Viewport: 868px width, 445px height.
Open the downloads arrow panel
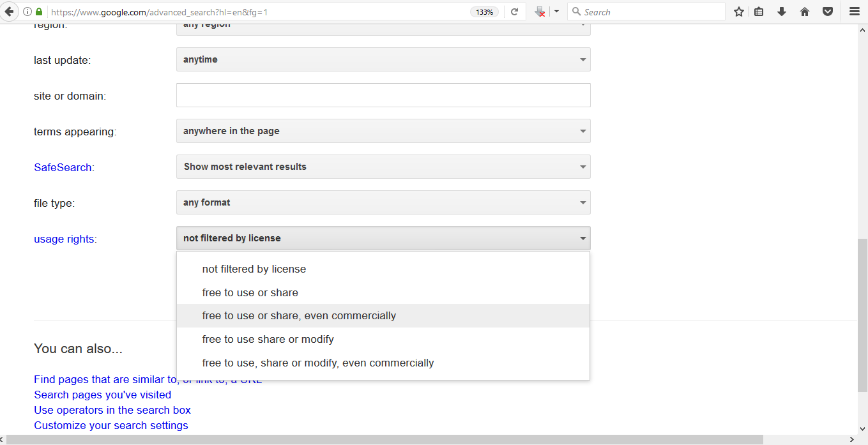[782, 11]
